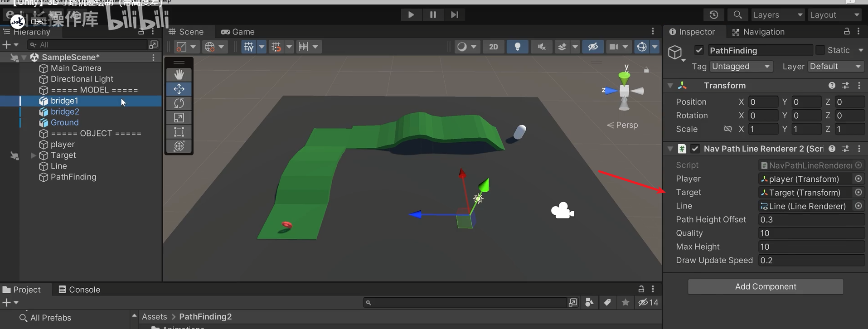Toggle scene audio mute icon

(542, 47)
